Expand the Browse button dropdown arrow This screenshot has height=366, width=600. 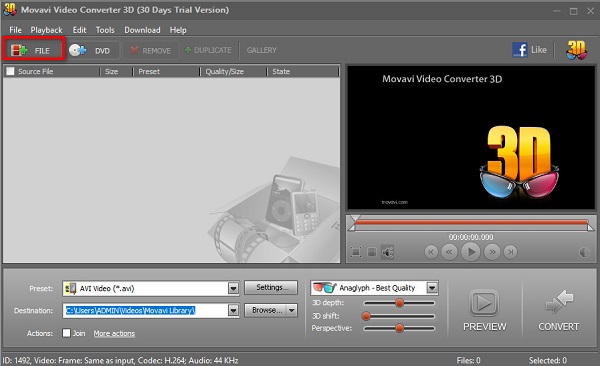click(292, 310)
